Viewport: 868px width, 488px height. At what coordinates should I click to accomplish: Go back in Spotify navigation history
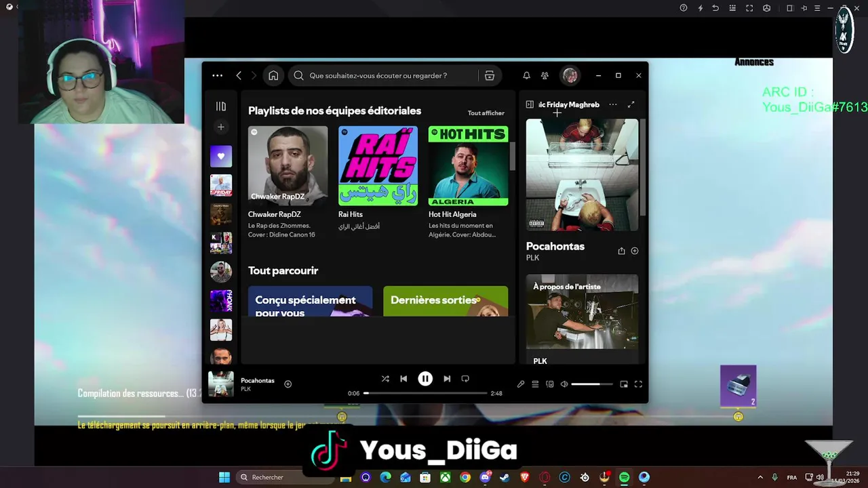pos(239,76)
